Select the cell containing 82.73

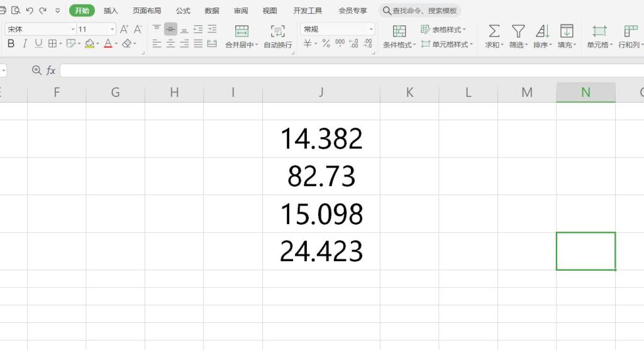tap(321, 176)
